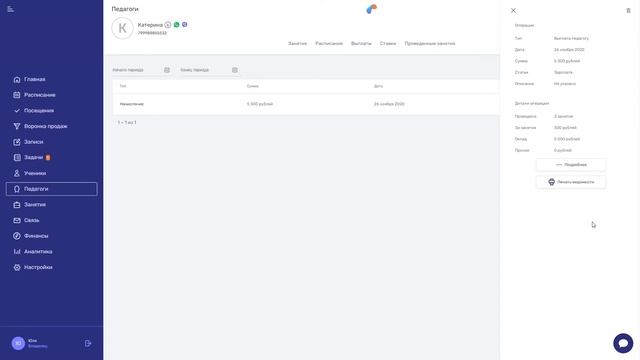Click the Начало периода date field
This screenshot has height=360, width=640.
coord(141,70)
